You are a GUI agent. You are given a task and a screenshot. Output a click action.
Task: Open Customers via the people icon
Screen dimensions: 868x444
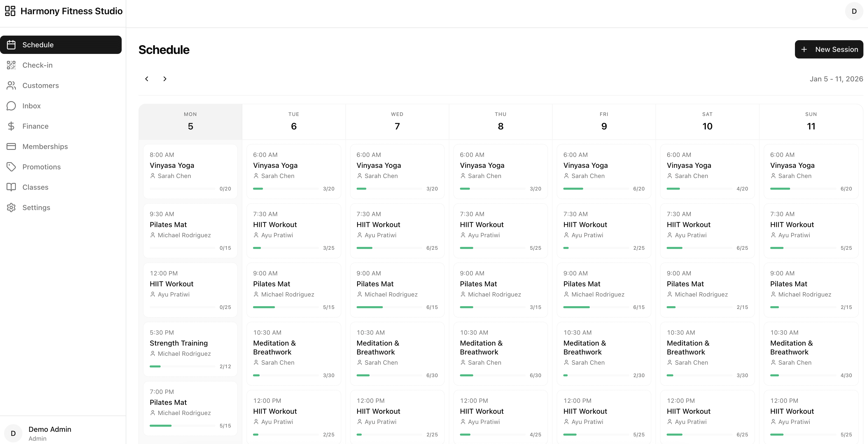click(11, 85)
